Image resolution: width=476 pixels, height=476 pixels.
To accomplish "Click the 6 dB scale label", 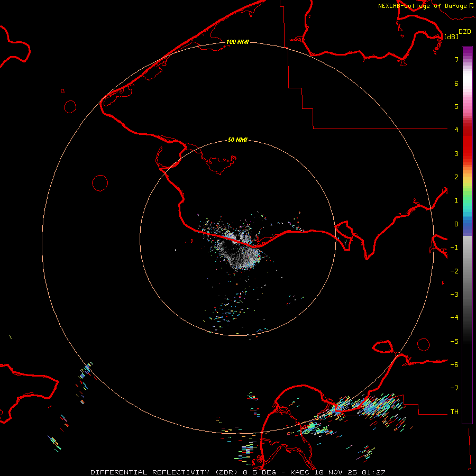I will coord(456,83).
